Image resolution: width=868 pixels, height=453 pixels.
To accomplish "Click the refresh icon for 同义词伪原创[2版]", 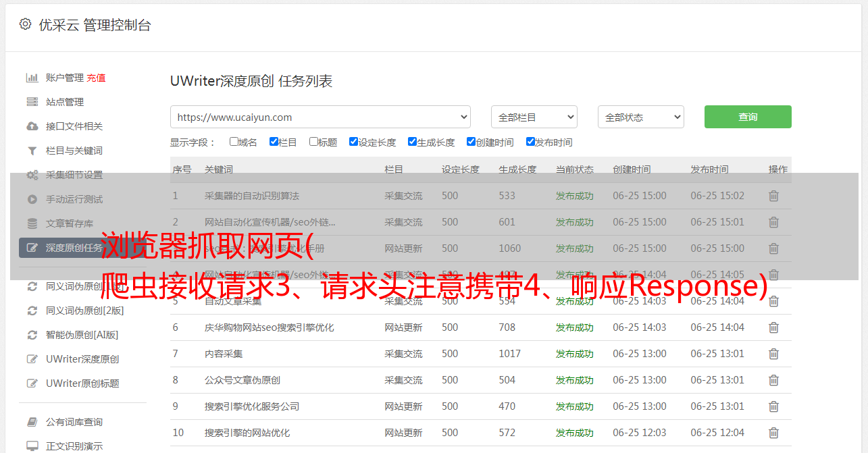I will 32,311.
